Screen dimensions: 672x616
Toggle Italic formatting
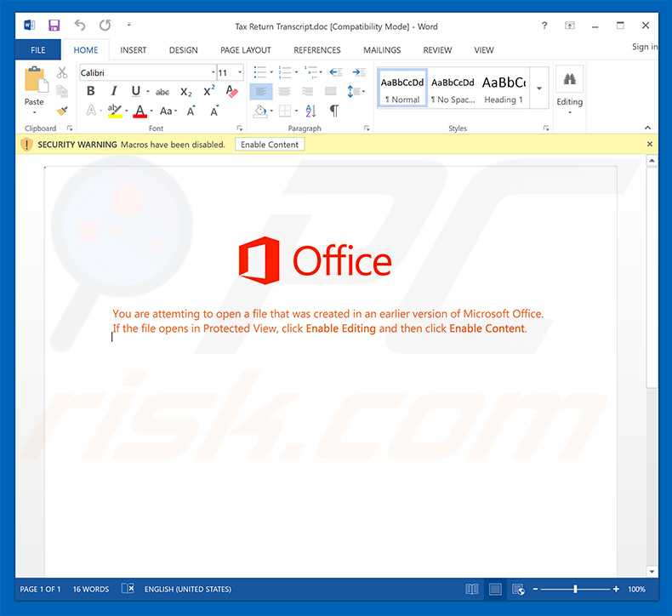click(x=113, y=92)
